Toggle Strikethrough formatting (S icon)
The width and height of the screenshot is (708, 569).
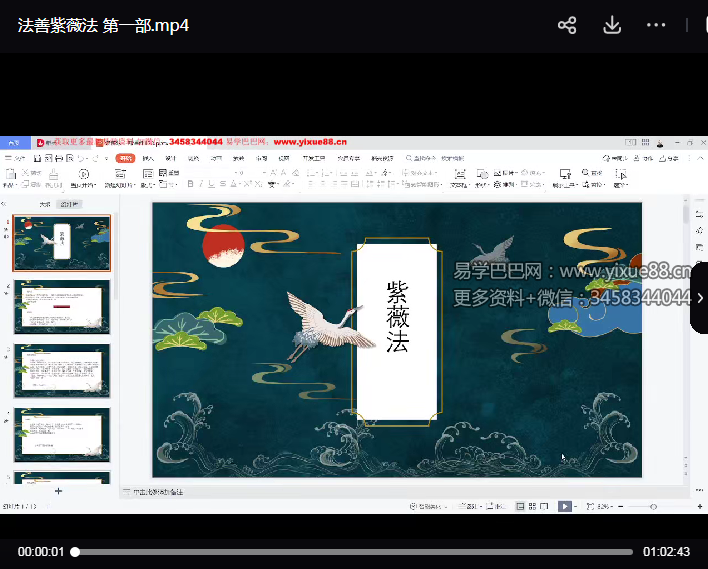(223, 184)
